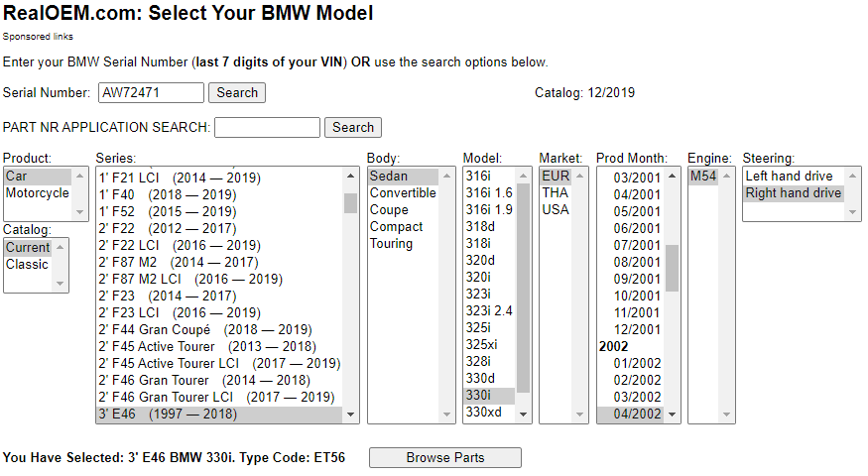Viewport: 868px width, 476px height.
Task: Click Series list scrollbar thumb
Action: coord(350,203)
